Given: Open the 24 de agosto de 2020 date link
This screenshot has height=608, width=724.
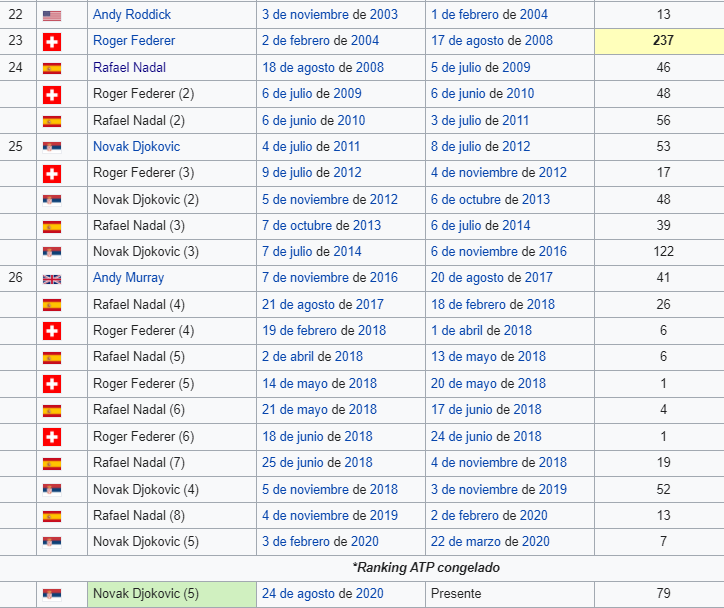Looking at the screenshot, I should click(323, 594).
